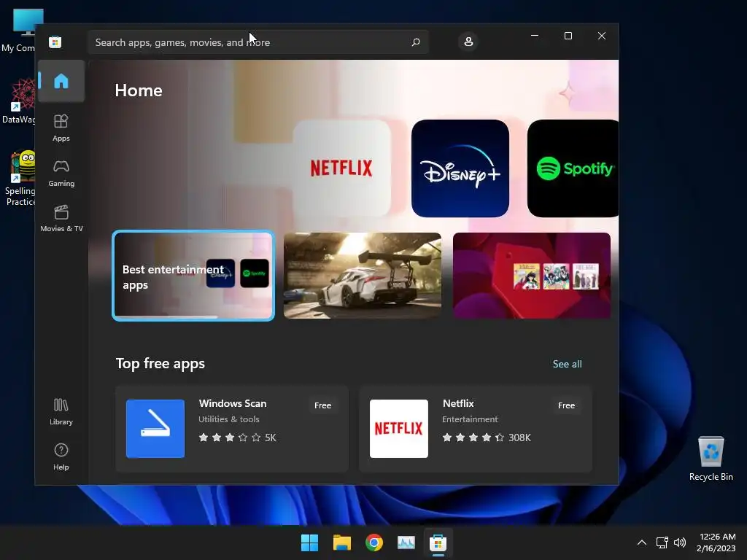Viewport: 747px width, 560px height.
Task: Click Windows Scan star rating 5K
Action: [237, 437]
